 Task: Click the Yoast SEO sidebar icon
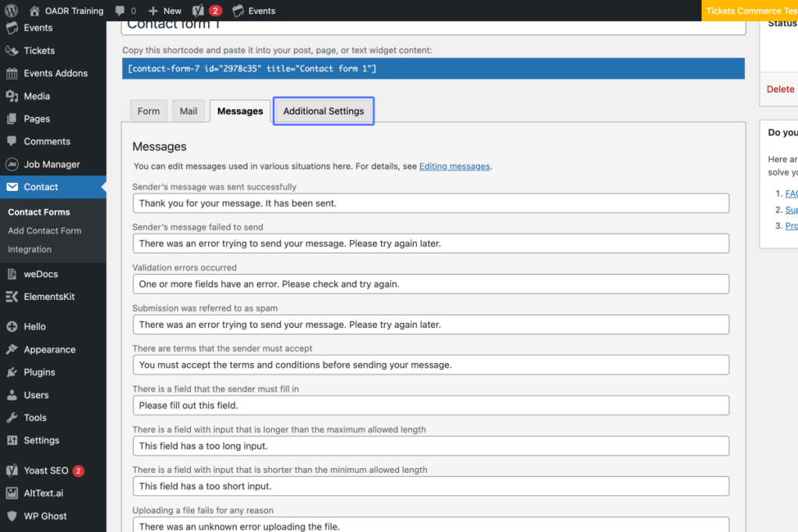click(x=12, y=470)
